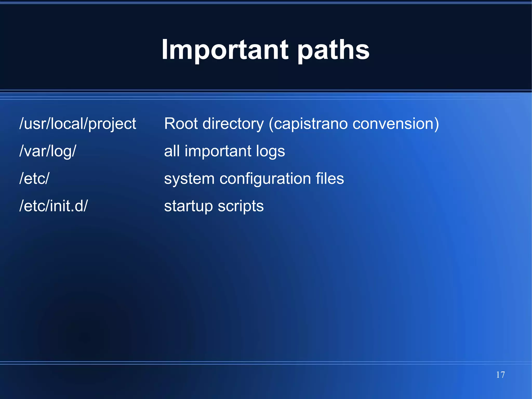532x399 pixels.
Task: Click the word 'directory' in first row
Action: [x=233, y=124]
